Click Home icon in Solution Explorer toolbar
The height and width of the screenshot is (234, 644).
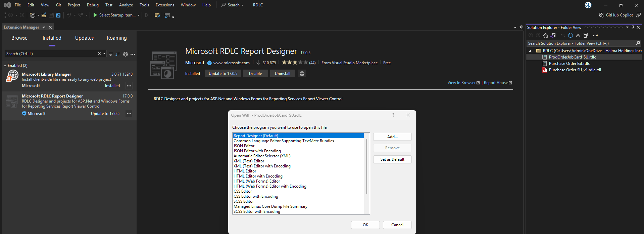click(546, 35)
